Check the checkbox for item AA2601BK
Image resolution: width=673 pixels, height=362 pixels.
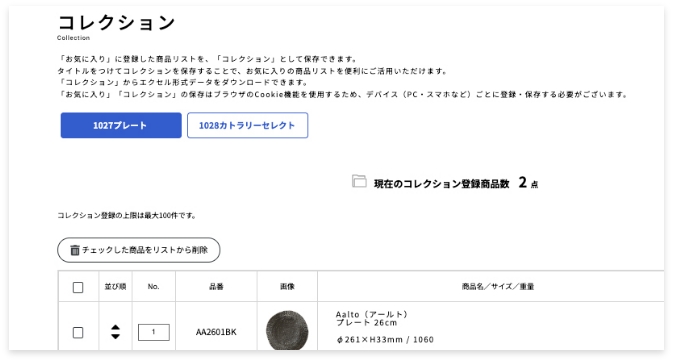coord(78,332)
